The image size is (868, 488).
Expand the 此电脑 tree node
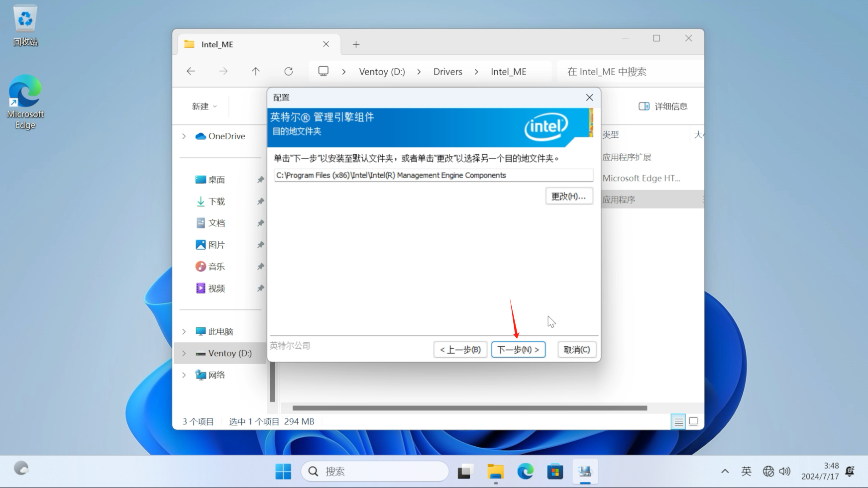(184, 331)
